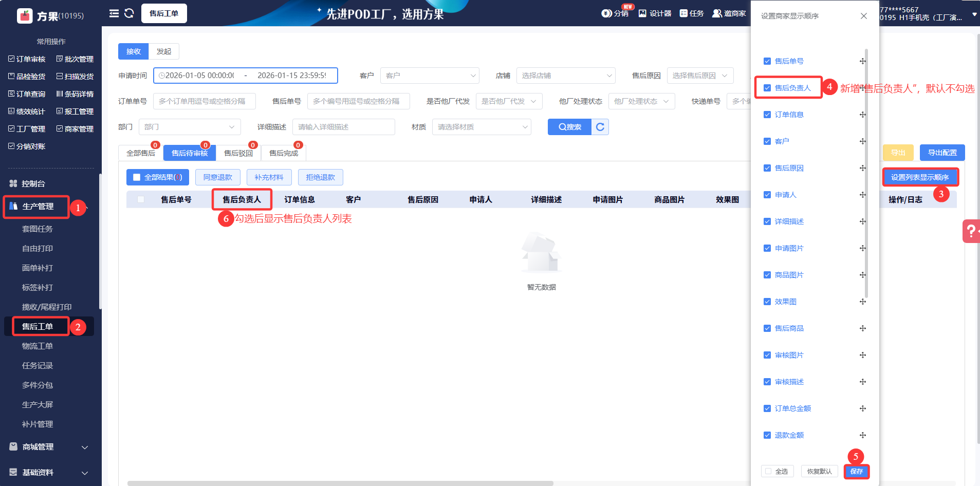Click the 方果 logo icon
This screenshot has width=980, height=486.
pos(25,16)
